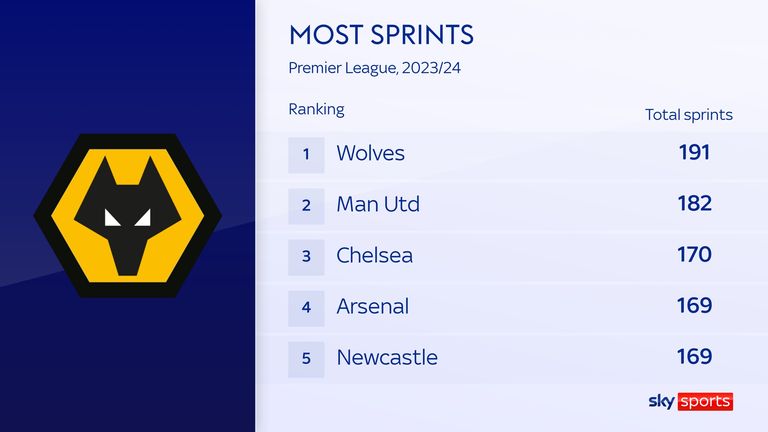Select the rank 3 number badge
This screenshot has width=768, height=432.
click(x=306, y=257)
